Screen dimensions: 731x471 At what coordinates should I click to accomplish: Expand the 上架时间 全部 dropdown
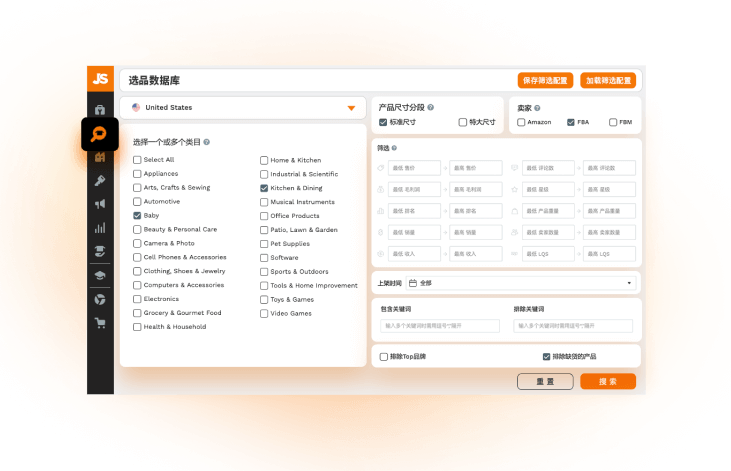[x=521, y=283]
